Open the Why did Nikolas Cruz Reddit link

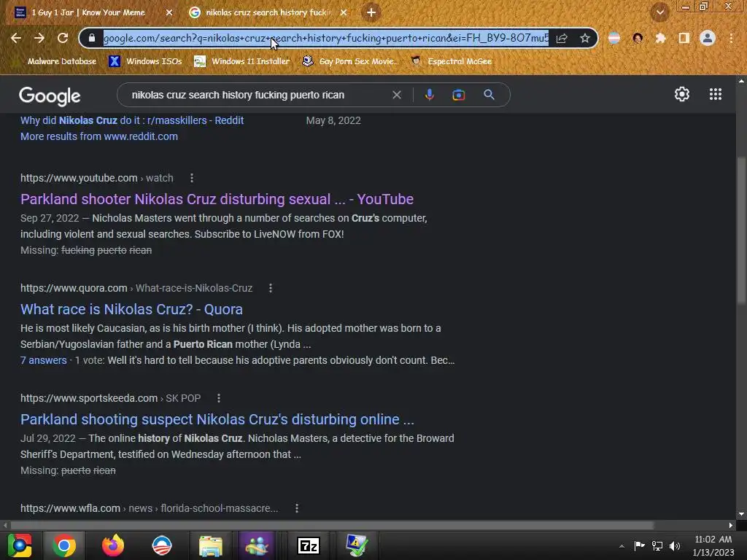tap(132, 120)
